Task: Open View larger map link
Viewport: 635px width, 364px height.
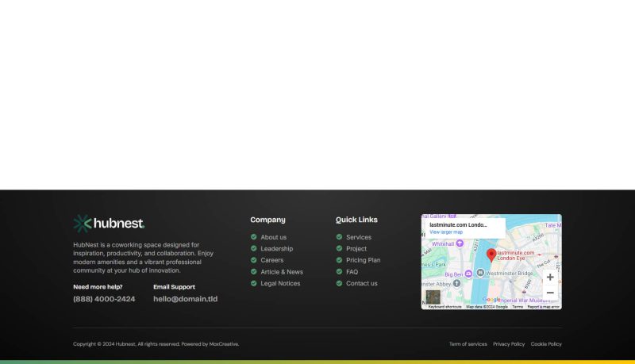Action: click(x=446, y=232)
